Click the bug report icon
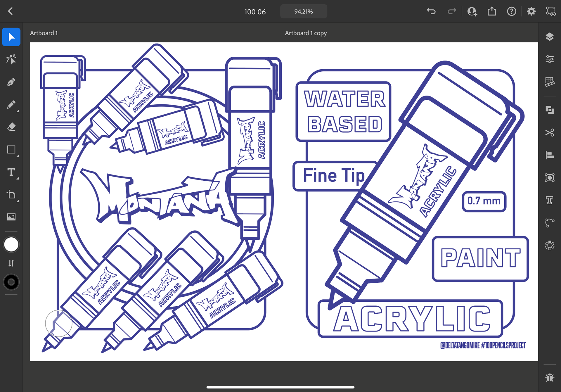Image resolution: width=561 pixels, height=392 pixels. click(x=550, y=378)
